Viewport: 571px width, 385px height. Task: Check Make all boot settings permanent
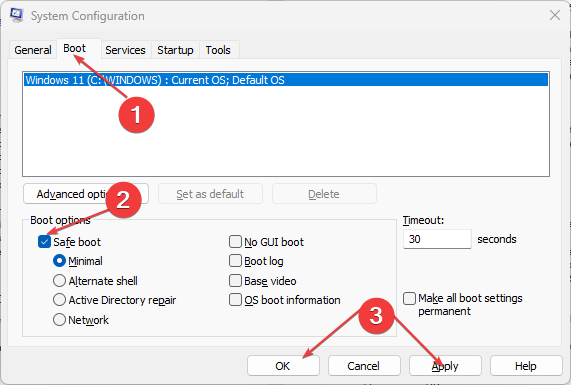tap(409, 298)
